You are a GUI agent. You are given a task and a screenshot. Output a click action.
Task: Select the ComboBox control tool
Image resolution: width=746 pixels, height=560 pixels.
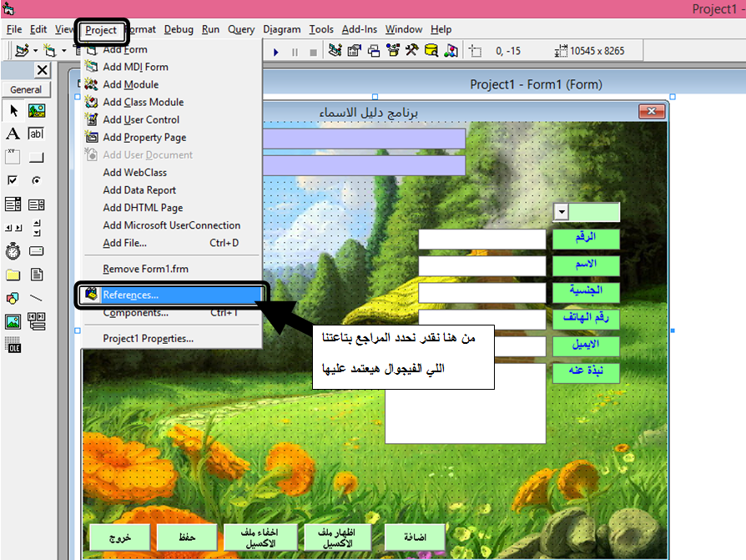[x=13, y=204]
